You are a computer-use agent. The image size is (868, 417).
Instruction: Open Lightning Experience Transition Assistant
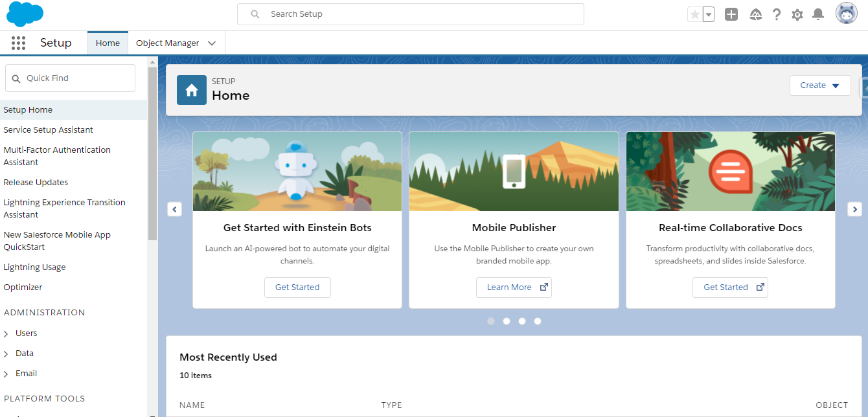click(x=64, y=208)
